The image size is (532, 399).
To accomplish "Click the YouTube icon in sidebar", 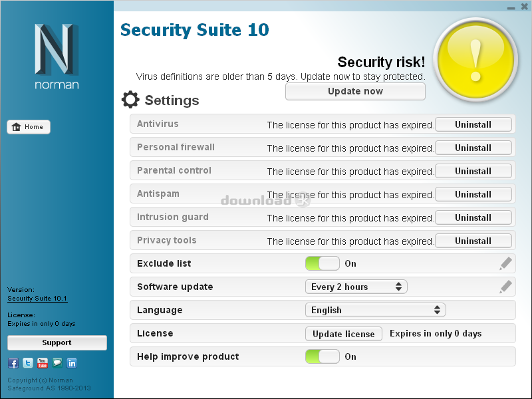I will (x=43, y=363).
